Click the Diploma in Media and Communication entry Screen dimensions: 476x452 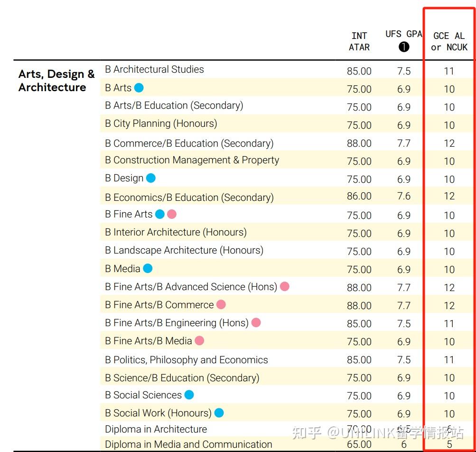(x=188, y=445)
